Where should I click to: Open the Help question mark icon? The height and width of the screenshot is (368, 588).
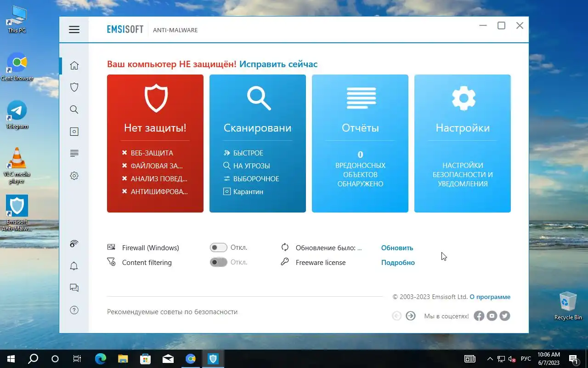(74, 310)
